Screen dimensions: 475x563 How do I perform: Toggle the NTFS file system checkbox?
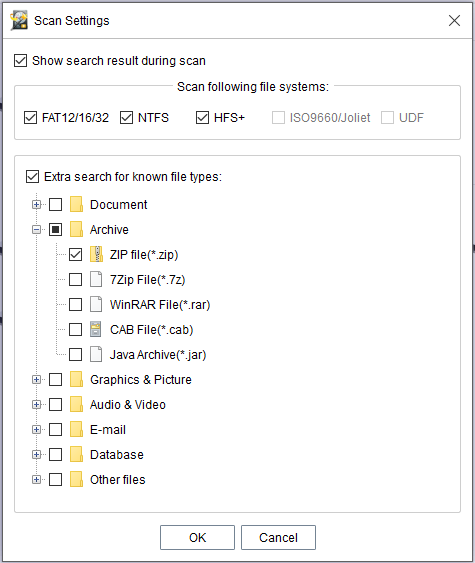click(126, 117)
